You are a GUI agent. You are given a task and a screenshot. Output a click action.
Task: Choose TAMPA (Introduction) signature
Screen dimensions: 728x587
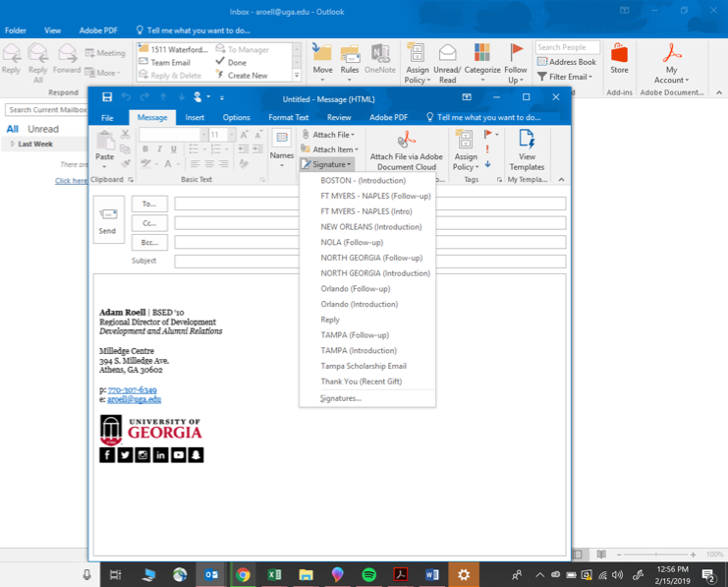click(x=359, y=350)
